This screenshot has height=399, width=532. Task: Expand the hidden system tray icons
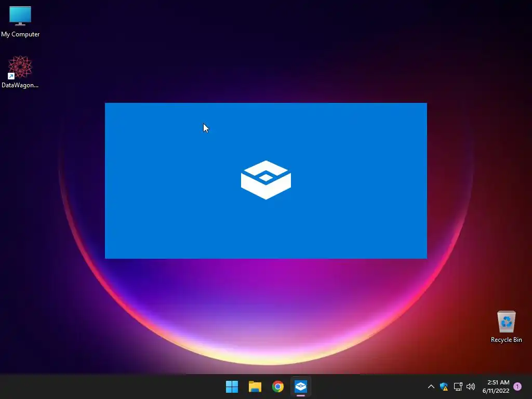tap(431, 387)
